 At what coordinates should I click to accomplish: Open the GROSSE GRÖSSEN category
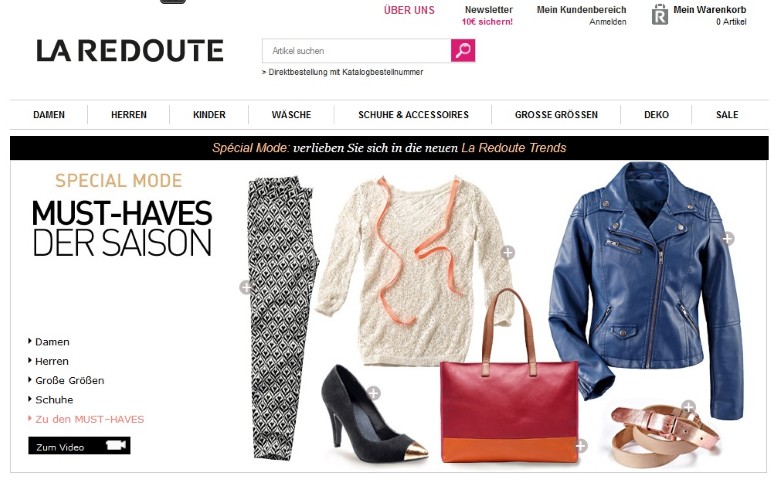click(556, 115)
